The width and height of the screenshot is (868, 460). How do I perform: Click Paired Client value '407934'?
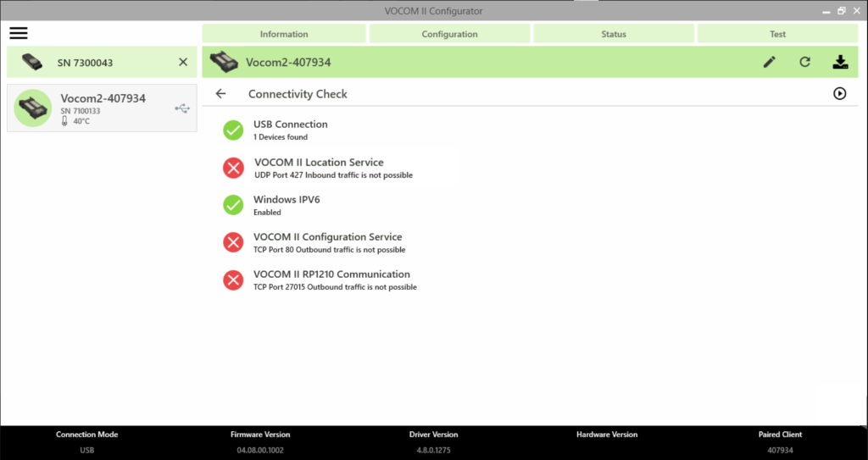click(x=780, y=450)
